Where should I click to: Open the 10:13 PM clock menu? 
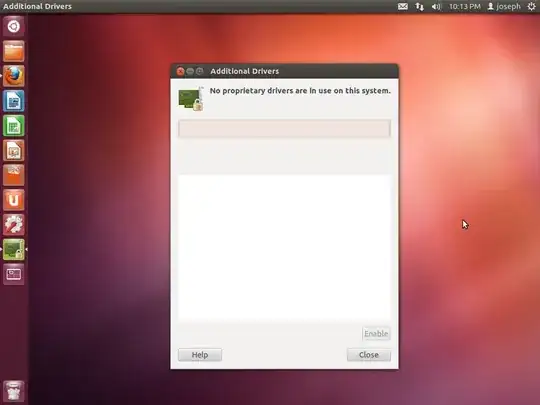[x=465, y=6]
